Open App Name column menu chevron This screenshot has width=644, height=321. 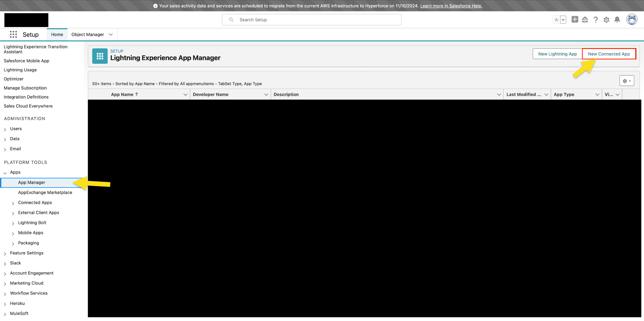pyautogui.click(x=186, y=95)
